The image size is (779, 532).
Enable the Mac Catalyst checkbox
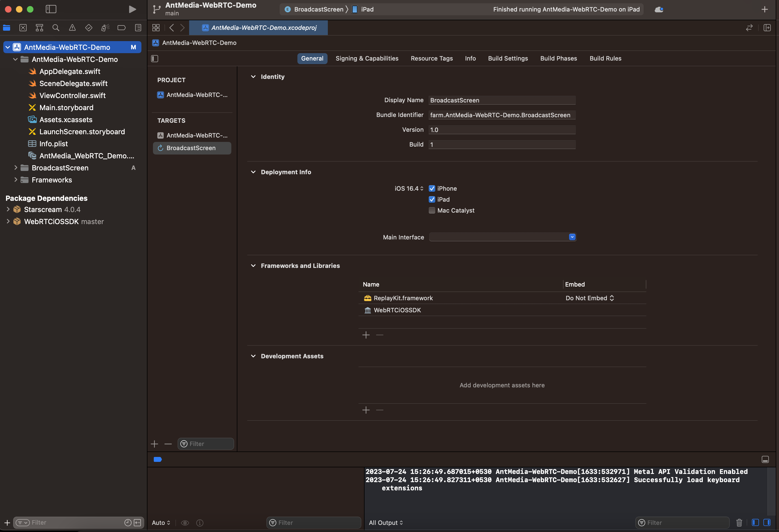[x=432, y=210]
